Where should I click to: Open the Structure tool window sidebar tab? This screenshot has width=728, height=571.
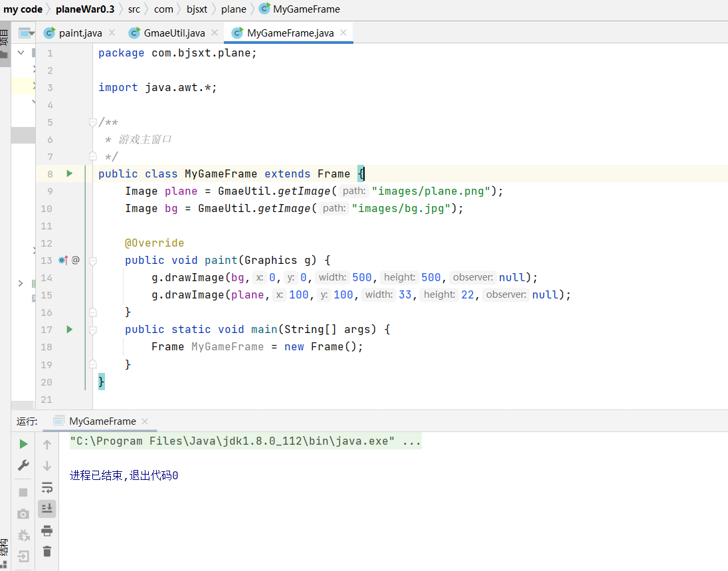coord(4,554)
